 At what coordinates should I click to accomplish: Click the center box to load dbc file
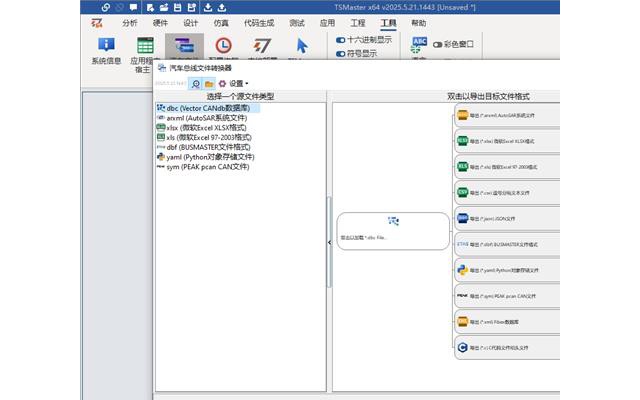[393, 231]
